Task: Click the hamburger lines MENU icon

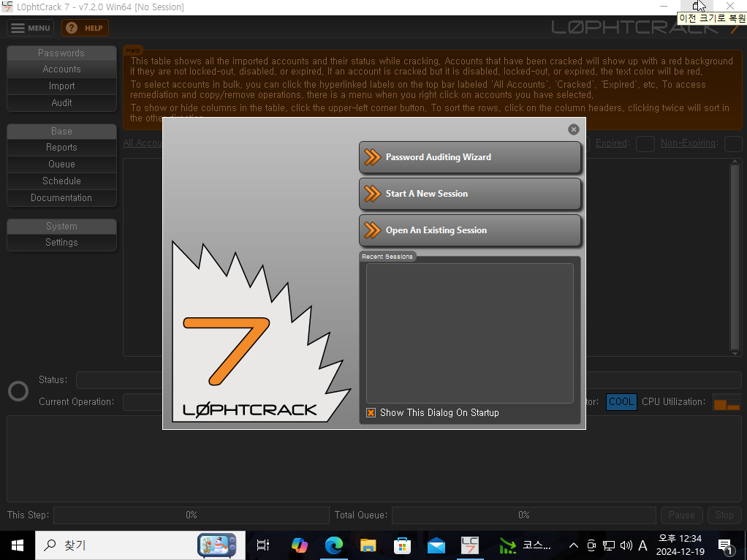Action: coord(18,28)
